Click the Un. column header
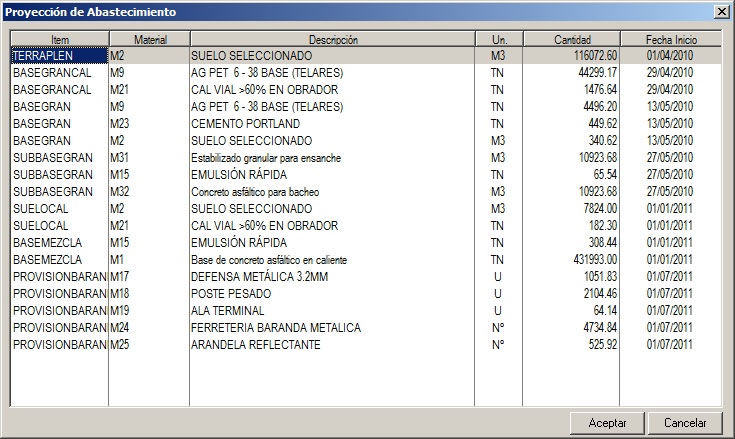The image size is (735, 439). (x=498, y=39)
